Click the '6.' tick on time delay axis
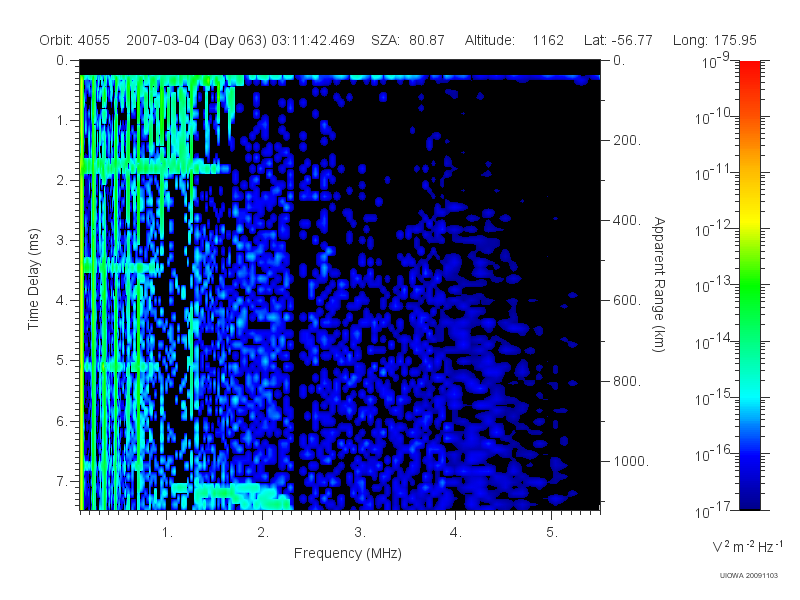The height and width of the screenshot is (600, 800). pos(62,421)
